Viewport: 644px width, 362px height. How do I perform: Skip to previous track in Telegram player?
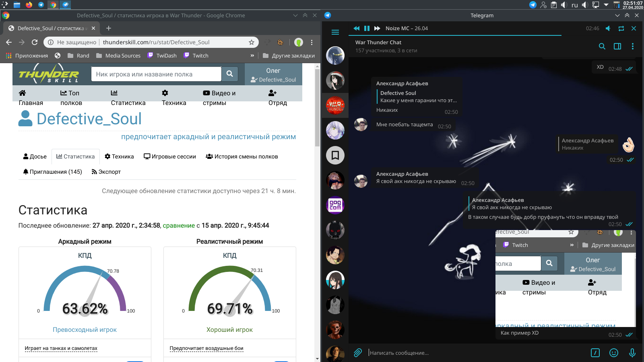click(357, 28)
